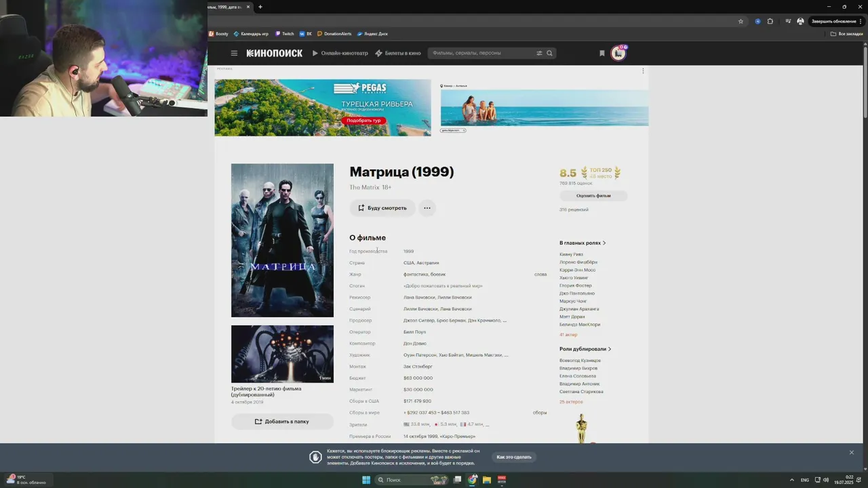The image size is (868, 488).
Task: Open 316 рецензий link
Action: point(574,209)
